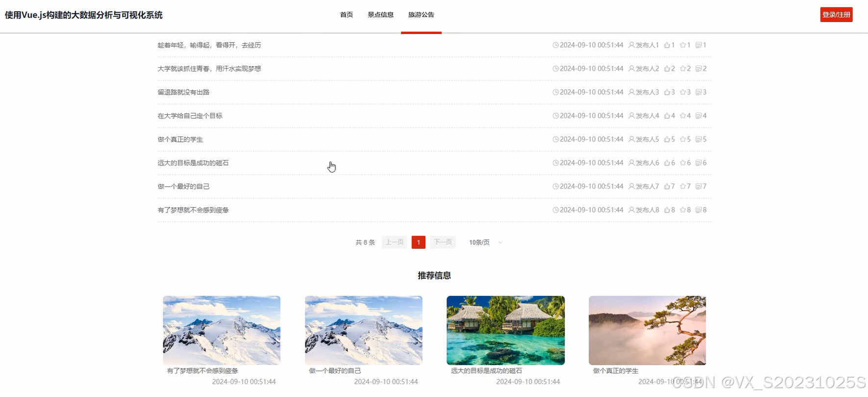The height and width of the screenshot is (397, 868).
Task: Like the 做一个最好的自己 post
Action: pyautogui.click(x=667, y=186)
